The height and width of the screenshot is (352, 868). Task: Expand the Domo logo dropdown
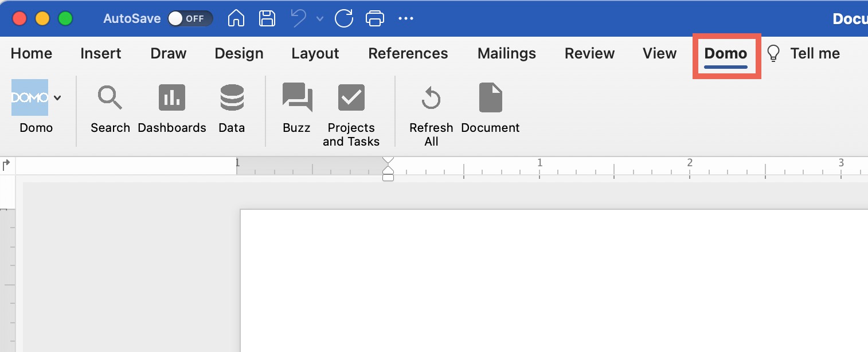57,97
